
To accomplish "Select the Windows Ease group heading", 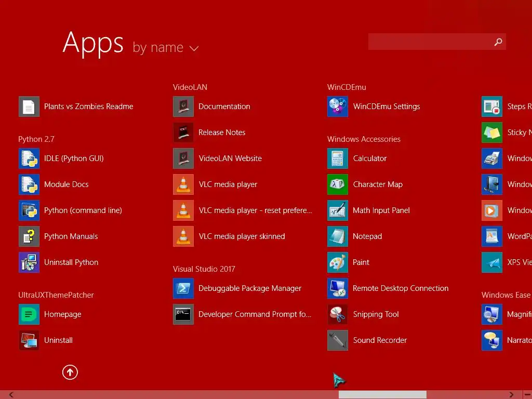I will coord(507,295).
